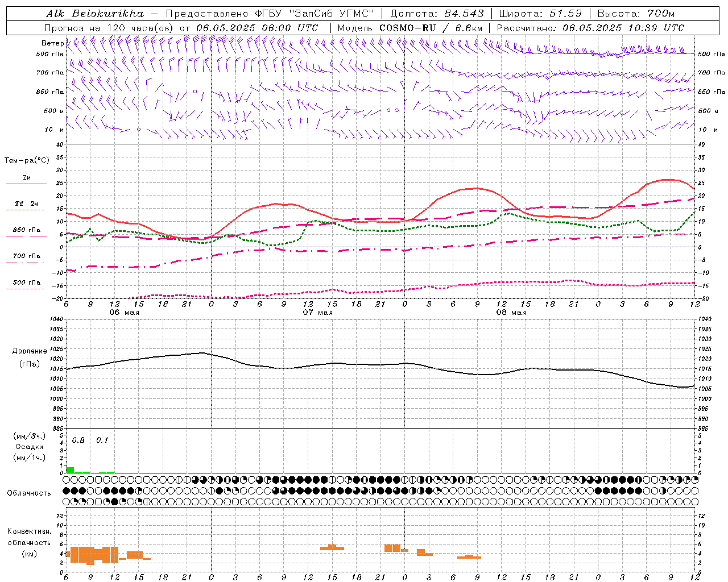
Task: Click the Alk_Belokurikha station title
Action: (x=95, y=14)
